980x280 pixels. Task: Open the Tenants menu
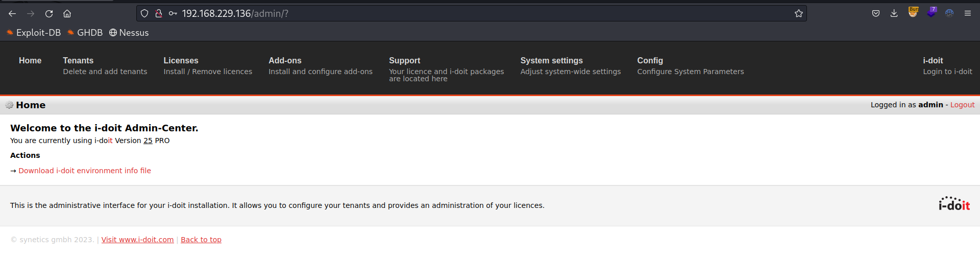point(105,65)
